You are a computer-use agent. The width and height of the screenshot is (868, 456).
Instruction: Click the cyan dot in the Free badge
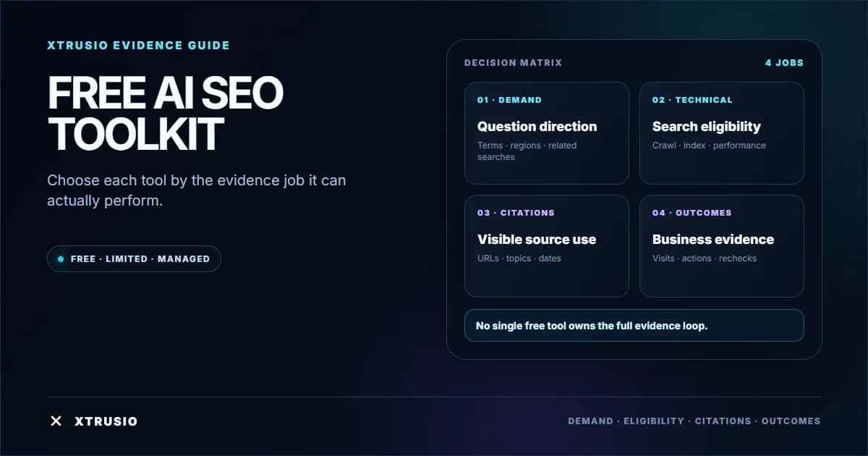(x=61, y=258)
